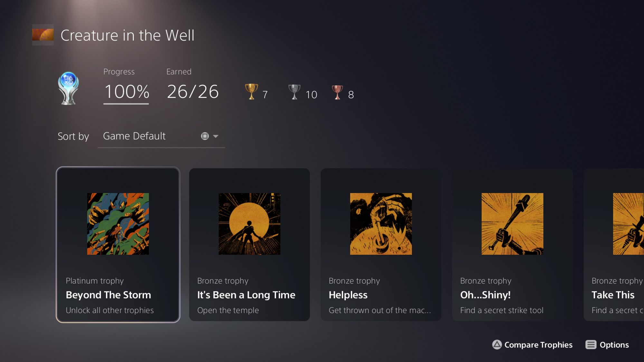Select the 'It's Been a Long Time' bronze trophy icon
The height and width of the screenshot is (362, 644).
coord(249,223)
